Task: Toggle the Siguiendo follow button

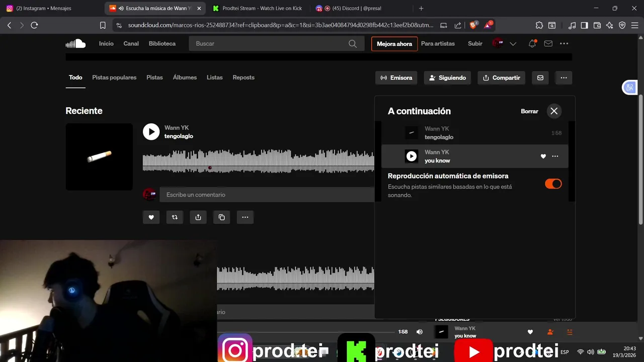Action: point(447,78)
